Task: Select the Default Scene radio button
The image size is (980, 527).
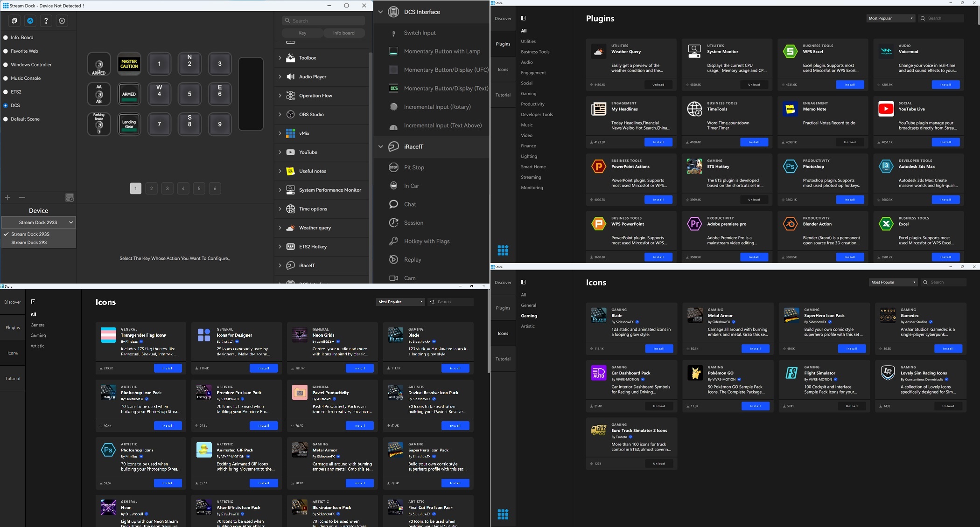Action: (x=6, y=119)
